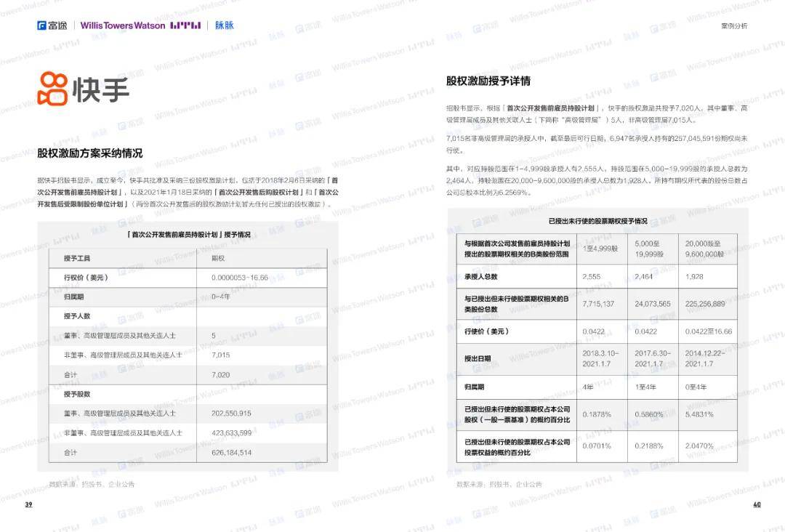This screenshot has height=532, width=785.
Task: Select the 0-4年 vesting period value
Action: pyautogui.click(x=221, y=297)
